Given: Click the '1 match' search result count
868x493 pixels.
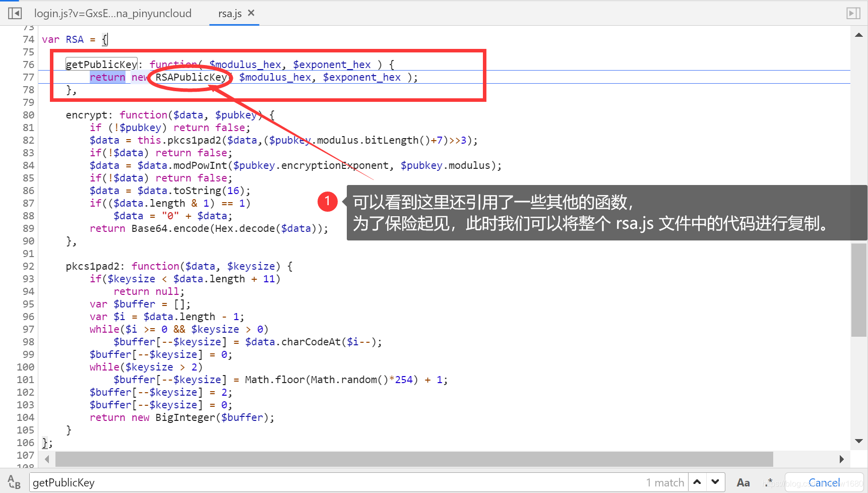Looking at the screenshot, I should pyautogui.click(x=665, y=483).
